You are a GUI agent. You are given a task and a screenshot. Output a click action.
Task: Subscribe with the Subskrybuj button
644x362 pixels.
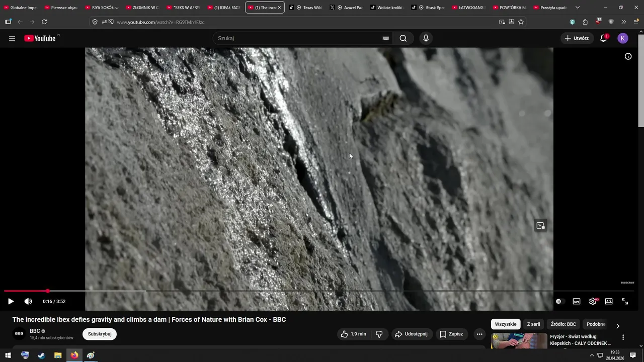[x=100, y=334]
